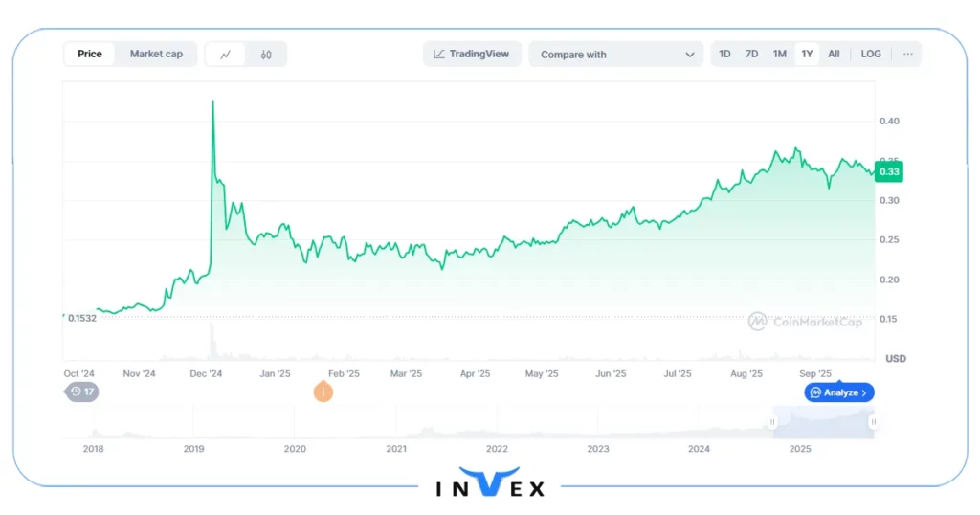Choose the 1M time range
Screen dimensions: 980x515
(x=779, y=55)
